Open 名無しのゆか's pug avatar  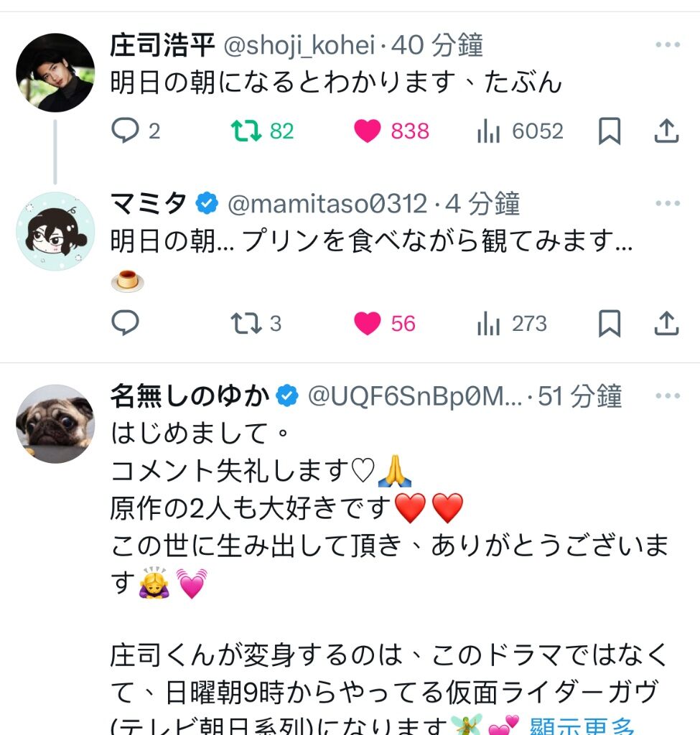pyautogui.click(x=55, y=423)
